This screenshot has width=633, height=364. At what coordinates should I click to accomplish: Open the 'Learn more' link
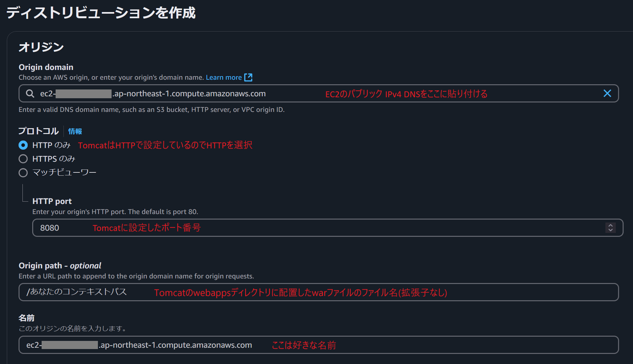click(223, 77)
